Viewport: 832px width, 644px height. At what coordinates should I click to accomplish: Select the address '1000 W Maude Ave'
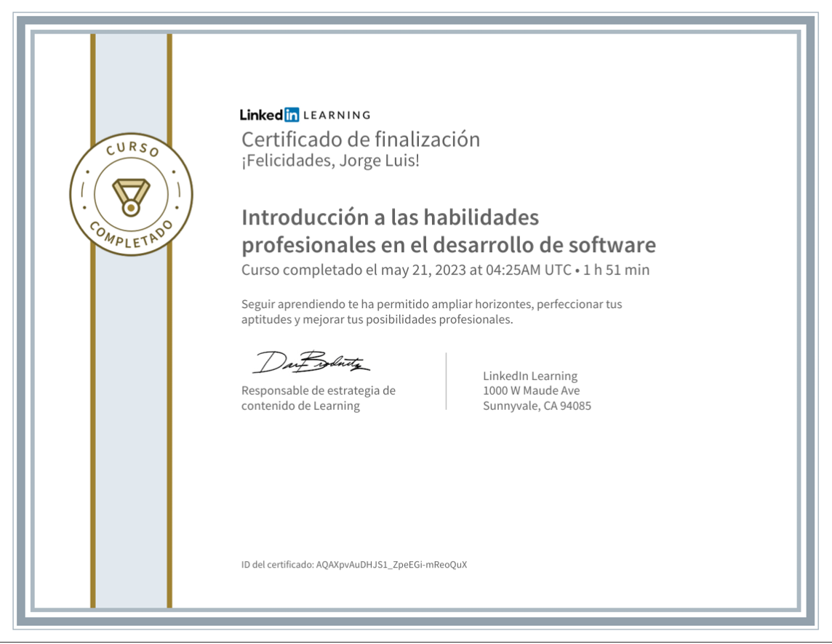pyautogui.click(x=531, y=391)
